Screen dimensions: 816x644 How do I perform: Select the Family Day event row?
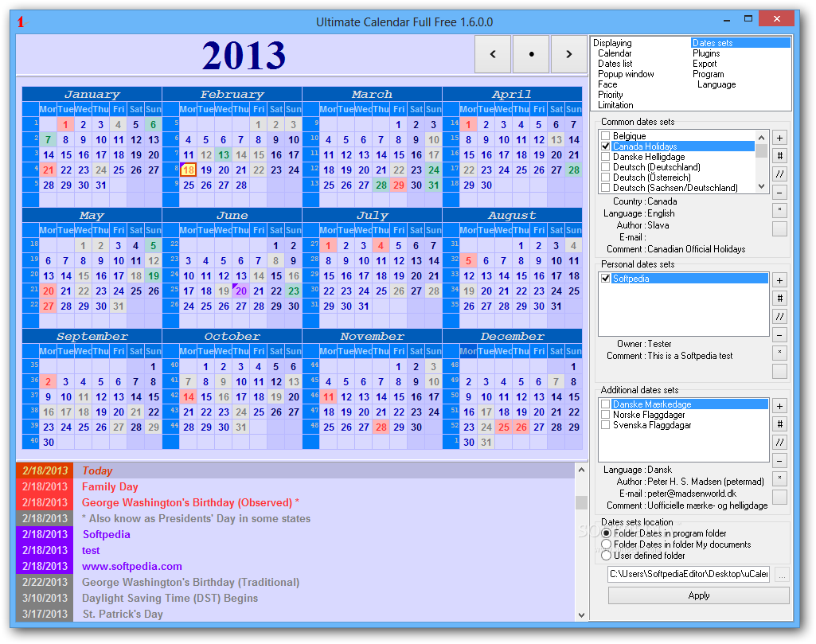click(295, 487)
